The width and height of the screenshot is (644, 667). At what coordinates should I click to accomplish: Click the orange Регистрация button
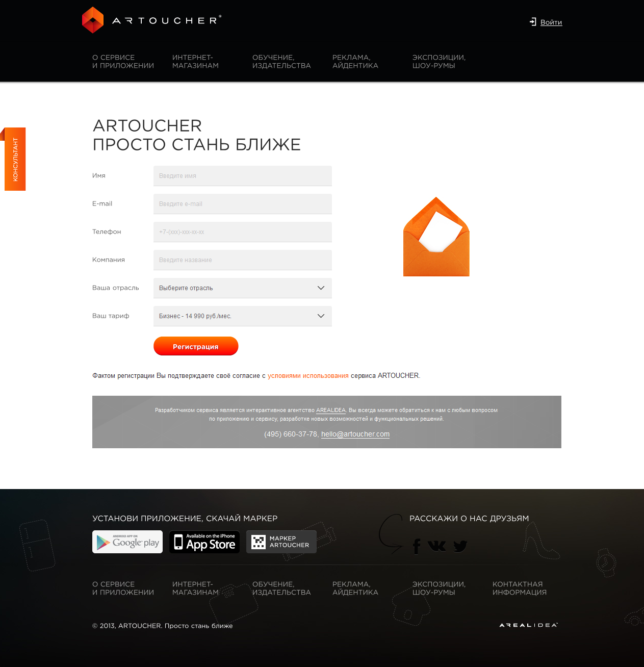point(196,346)
